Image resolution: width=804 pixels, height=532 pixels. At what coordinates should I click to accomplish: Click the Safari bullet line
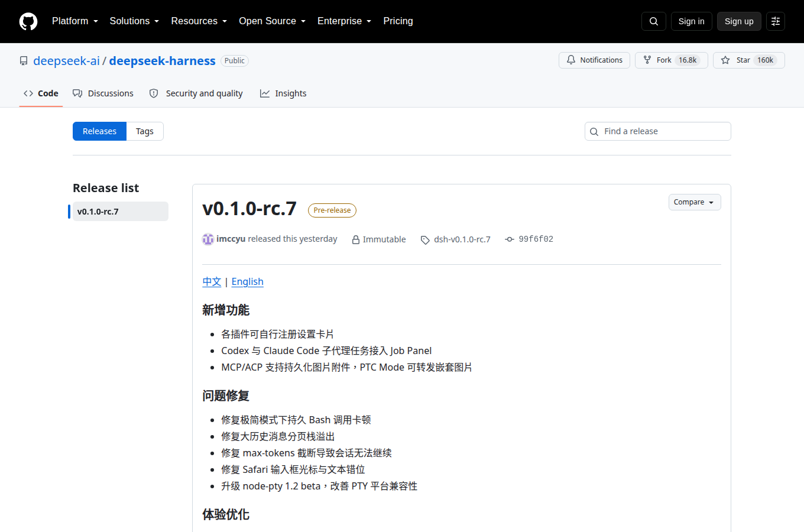293,469
